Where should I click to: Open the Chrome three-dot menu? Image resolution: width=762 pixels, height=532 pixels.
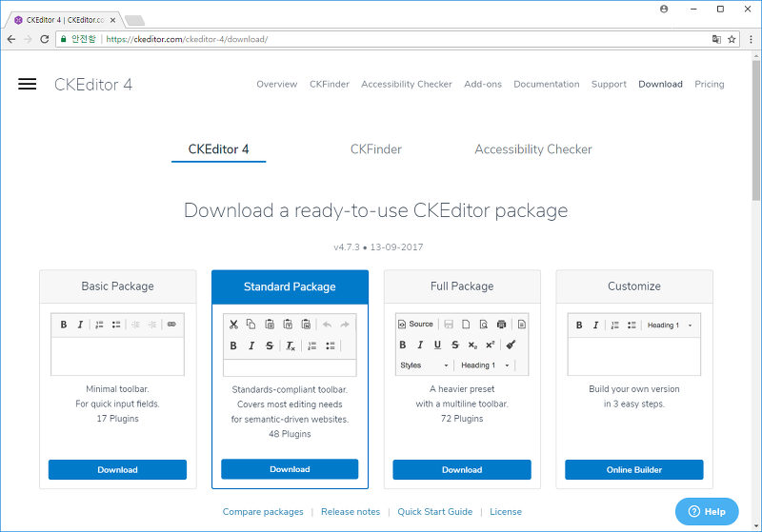click(x=751, y=39)
